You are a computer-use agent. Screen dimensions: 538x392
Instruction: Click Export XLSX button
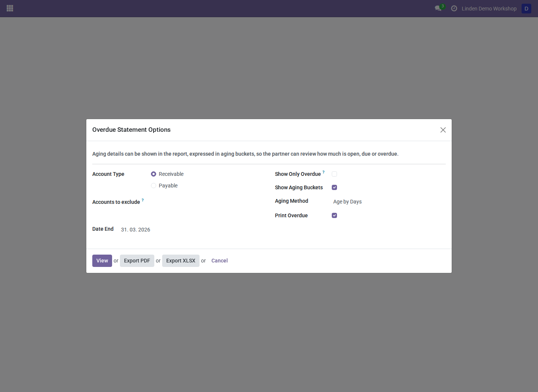click(181, 261)
